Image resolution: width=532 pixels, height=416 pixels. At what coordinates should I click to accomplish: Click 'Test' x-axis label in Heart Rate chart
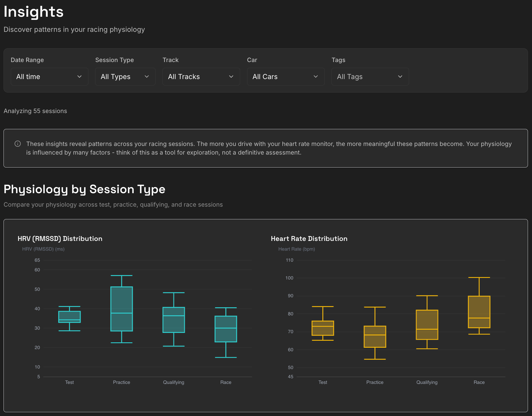323,382
